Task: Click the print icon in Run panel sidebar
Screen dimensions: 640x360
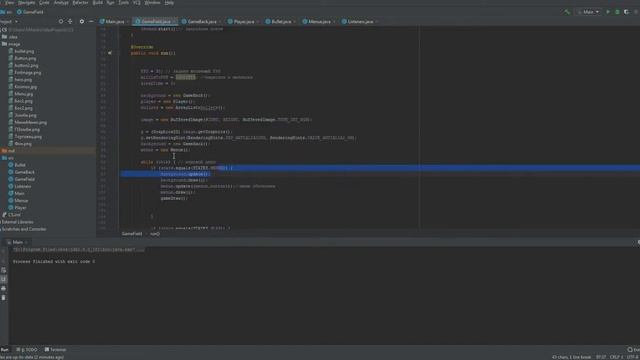Action: (4, 289)
